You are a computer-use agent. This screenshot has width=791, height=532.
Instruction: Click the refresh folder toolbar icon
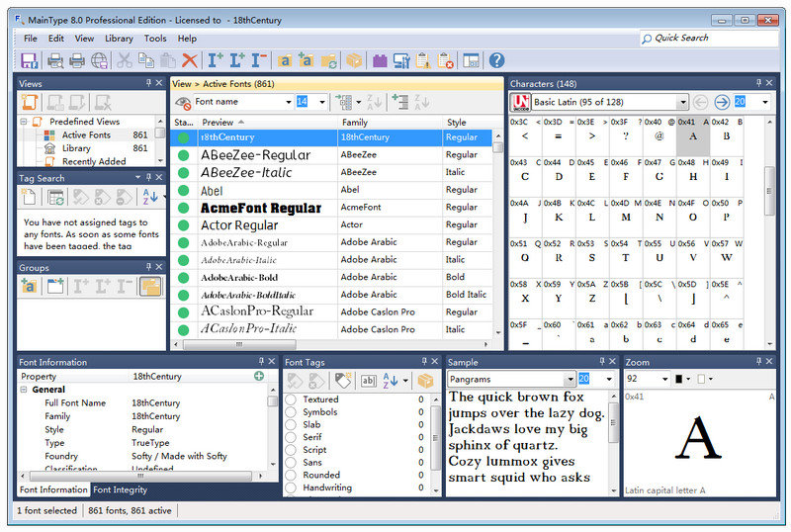click(x=329, y=60)
